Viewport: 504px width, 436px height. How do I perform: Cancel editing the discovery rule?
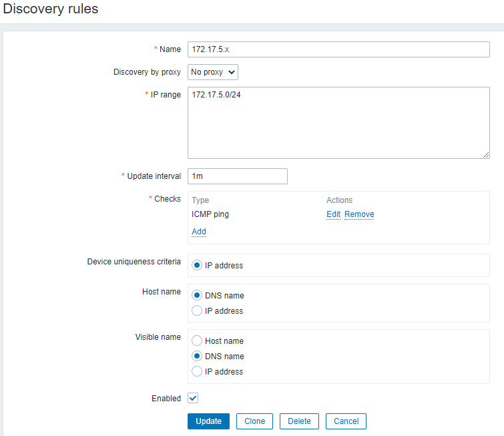point(346,421)
